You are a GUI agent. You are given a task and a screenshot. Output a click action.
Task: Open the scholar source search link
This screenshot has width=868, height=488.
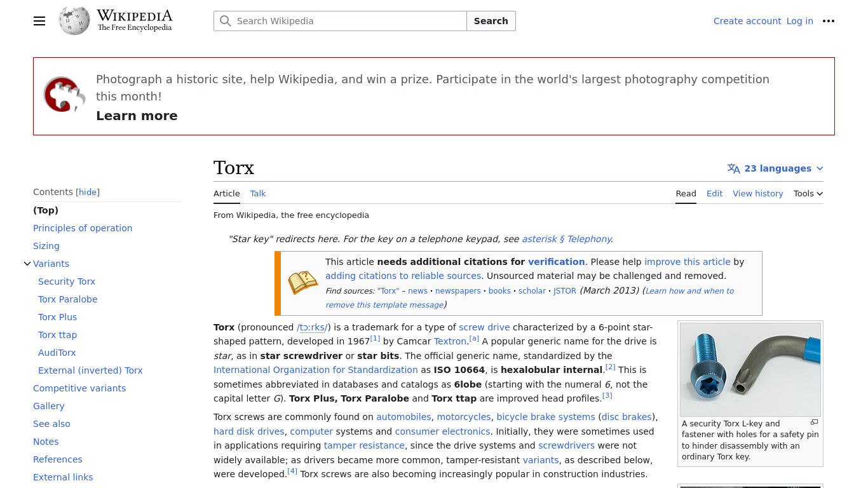[x=532, y=291]
